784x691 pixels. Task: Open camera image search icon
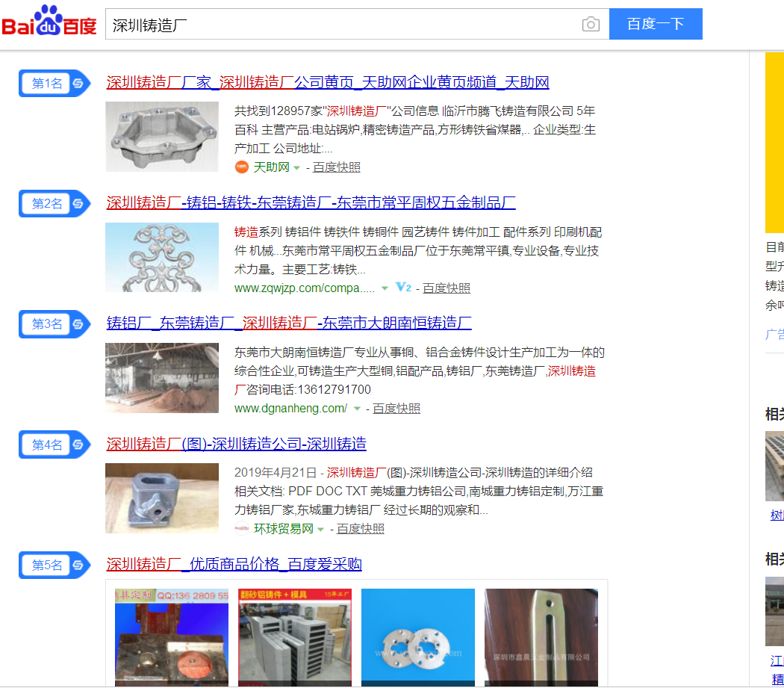591,24
